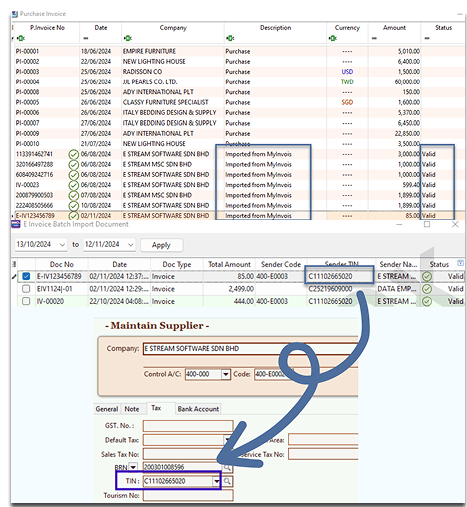Select PI-00010 NEW LIGHTING HOUSE row
467x507 pixels.
(240, 144)
